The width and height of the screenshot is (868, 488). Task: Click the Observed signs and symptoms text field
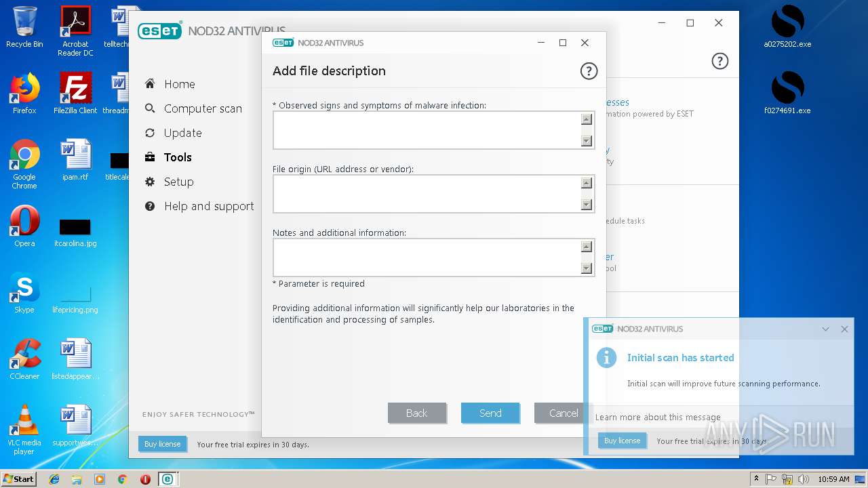[x=434, y=130]
